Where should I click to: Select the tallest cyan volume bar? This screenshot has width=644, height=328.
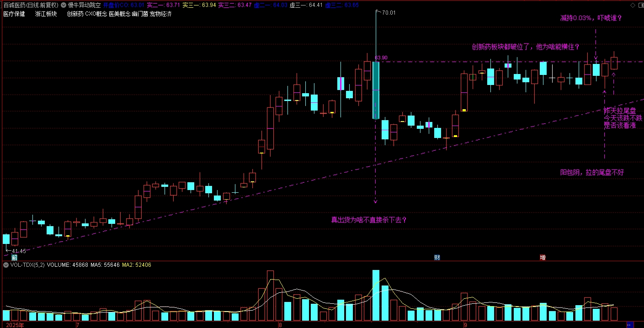click(x=376, y=296)
